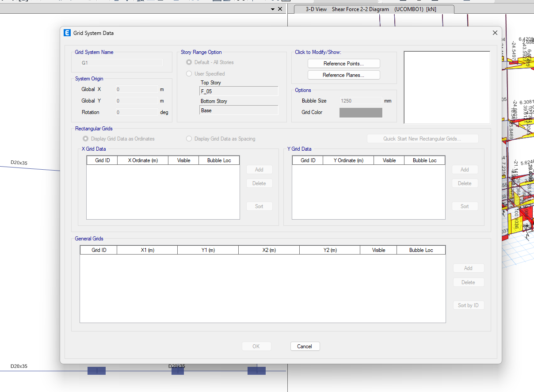Open Reference Planes settings
The width and height of the screenshot is (534, 392).
coord(343,75)
